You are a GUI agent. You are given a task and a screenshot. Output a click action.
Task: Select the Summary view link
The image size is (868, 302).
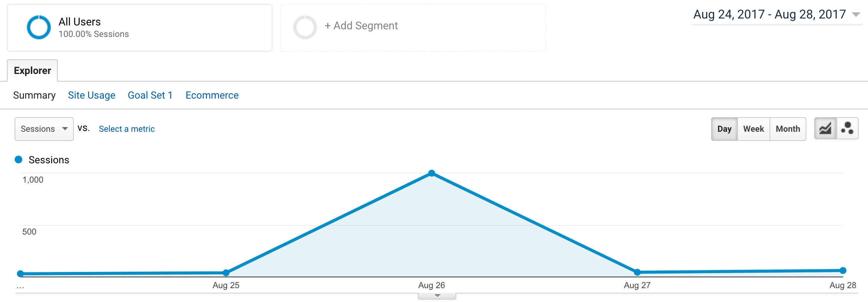point(34,95)
